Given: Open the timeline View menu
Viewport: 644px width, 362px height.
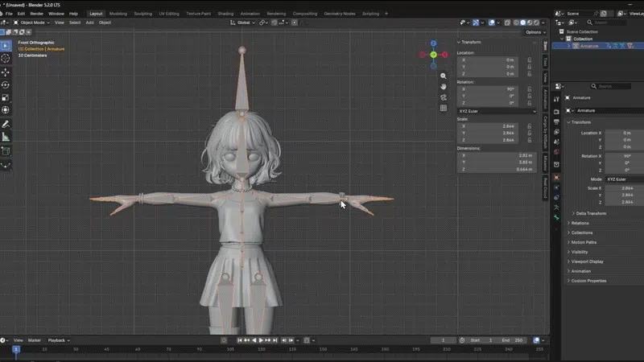Looking at the screenshot, I should tap(18, 340).
